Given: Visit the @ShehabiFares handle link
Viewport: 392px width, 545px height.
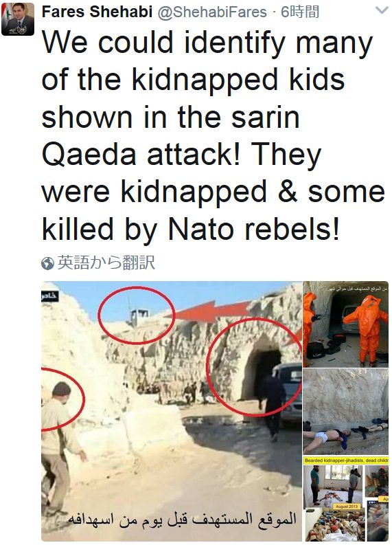Looking at the screenshot, I should tap(213, 12).
